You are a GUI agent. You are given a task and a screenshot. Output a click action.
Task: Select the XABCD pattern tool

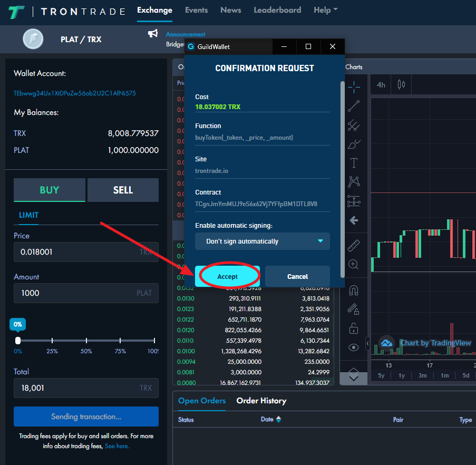tap(354, 182)
